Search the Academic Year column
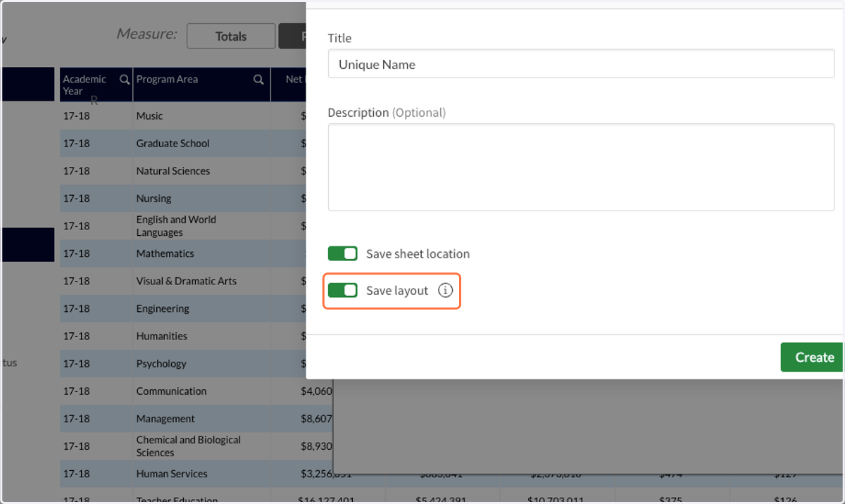The width and height of the screenshot is (845, 504). pyautogui.click(x=125, y=80)
